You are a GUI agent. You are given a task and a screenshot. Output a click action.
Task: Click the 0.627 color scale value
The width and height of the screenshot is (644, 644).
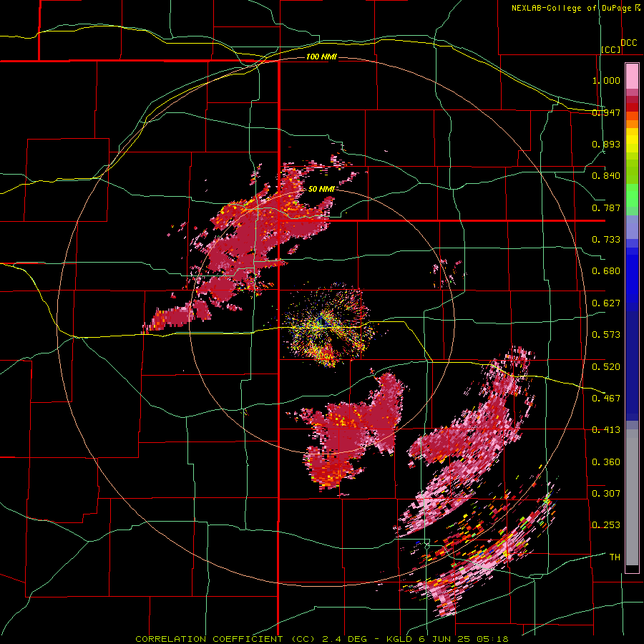coord(606,303)
